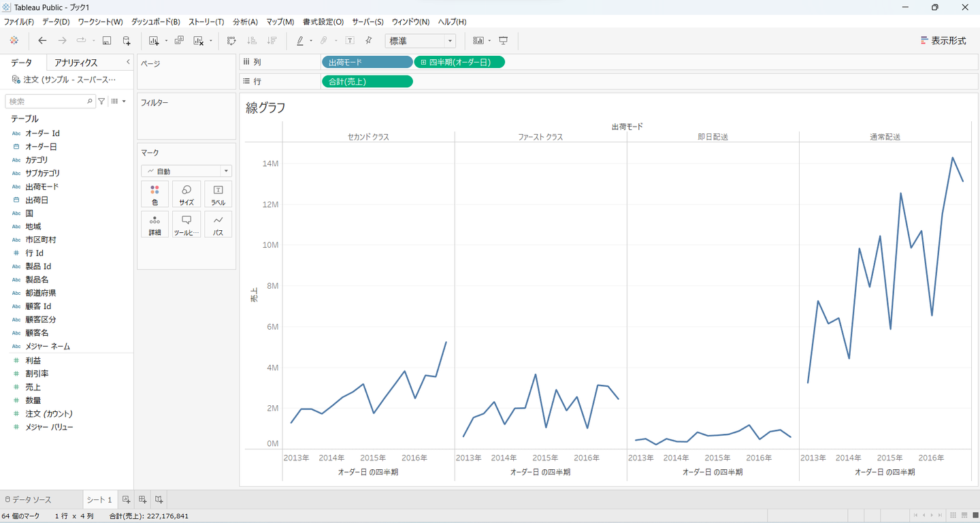Screen dimensions: 980x523
Task: Add a new data source
Action: coord(127,41)
